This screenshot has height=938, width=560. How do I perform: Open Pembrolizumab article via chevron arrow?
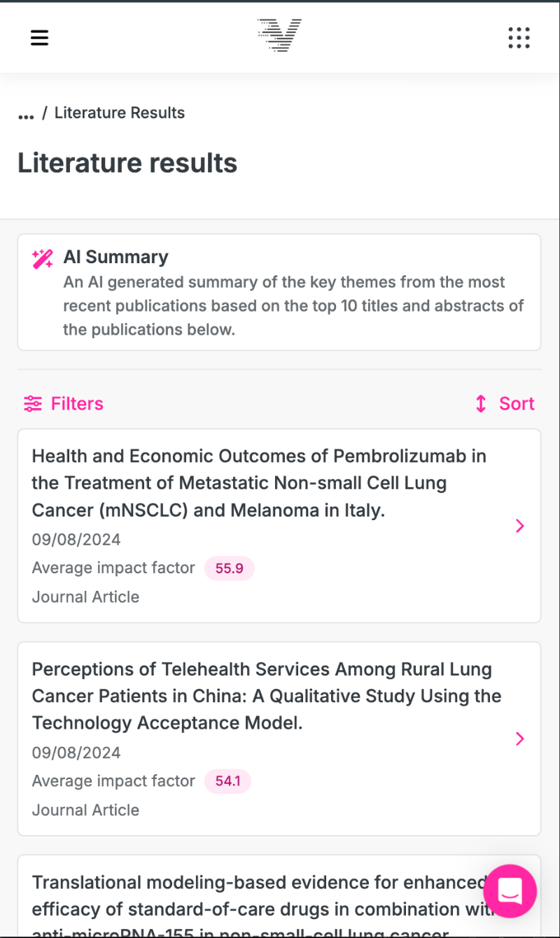point(519,526)
